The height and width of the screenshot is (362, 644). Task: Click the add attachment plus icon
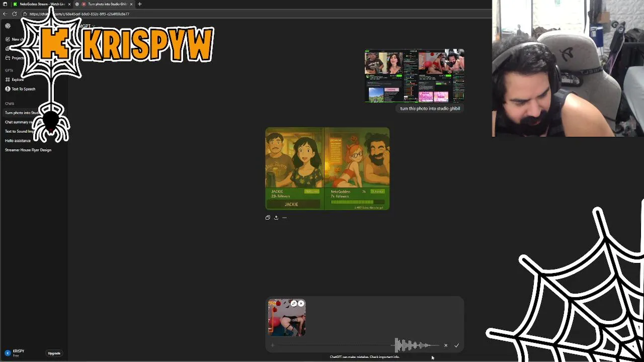[273, 345]
